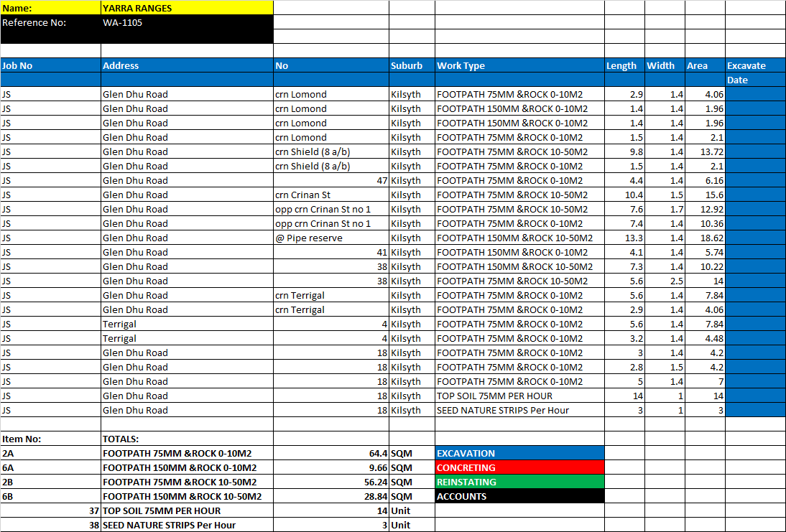786x532 pixels.
Task: Click the TOTALS: label cell
Action: (187, 439)
